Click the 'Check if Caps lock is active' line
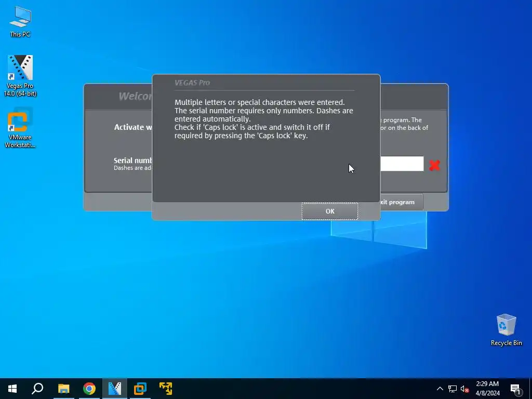The height and width of the screenshot is (399, 532). pos(252,131)
